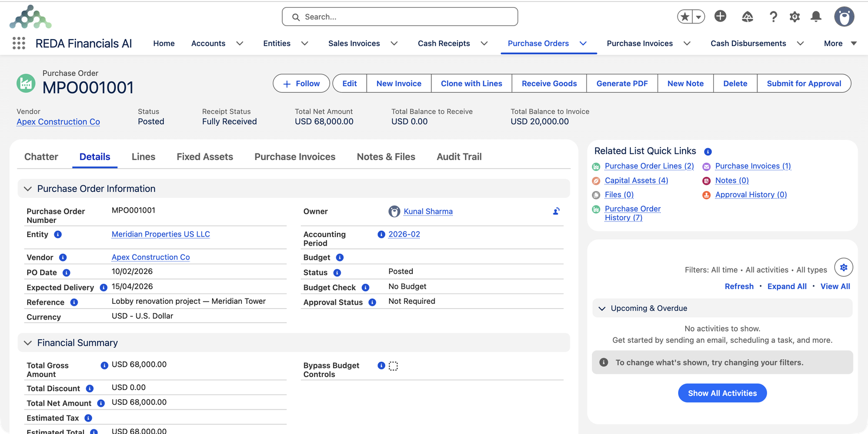868x434 pixels.
Task: Click the info icon beside PO Date
Action: pyautogui.click(x=66, y=273)
